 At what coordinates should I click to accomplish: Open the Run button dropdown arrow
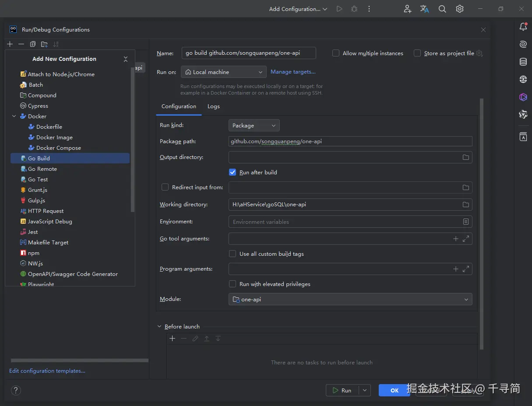click(365, 390)
